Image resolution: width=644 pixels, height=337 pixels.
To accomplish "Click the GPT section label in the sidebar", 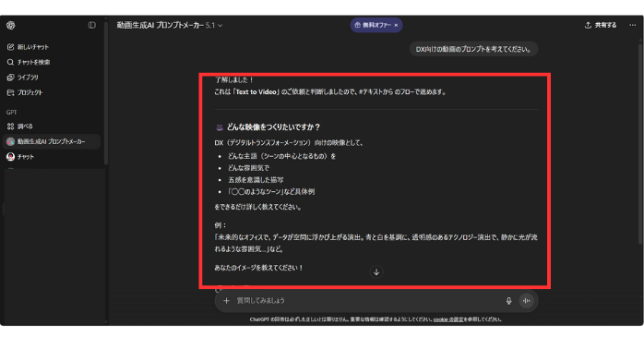I will 11,113.
